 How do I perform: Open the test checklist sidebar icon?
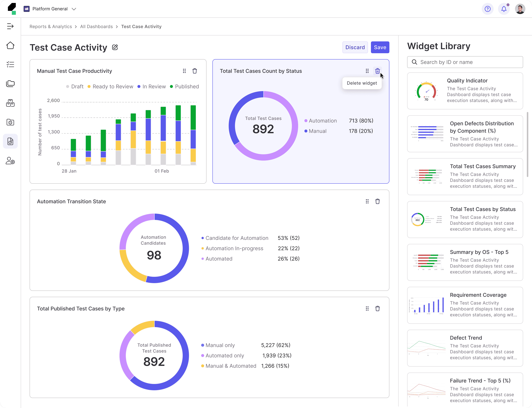point(10,64)
